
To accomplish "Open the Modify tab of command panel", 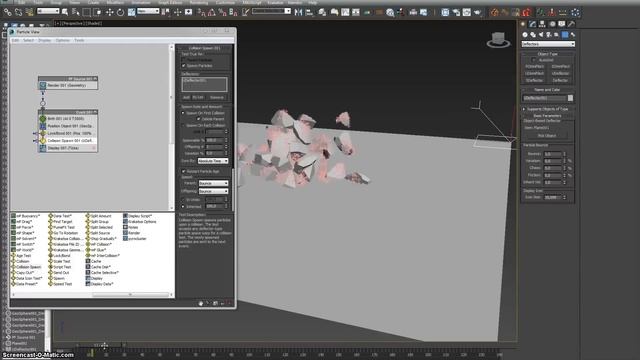I will click(x=533, y=24).
